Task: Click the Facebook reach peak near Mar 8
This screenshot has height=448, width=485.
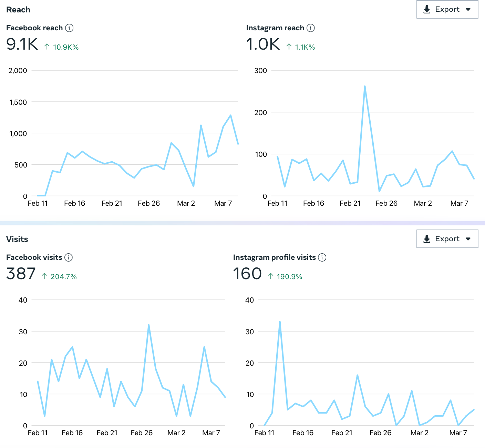Action: 230,115
